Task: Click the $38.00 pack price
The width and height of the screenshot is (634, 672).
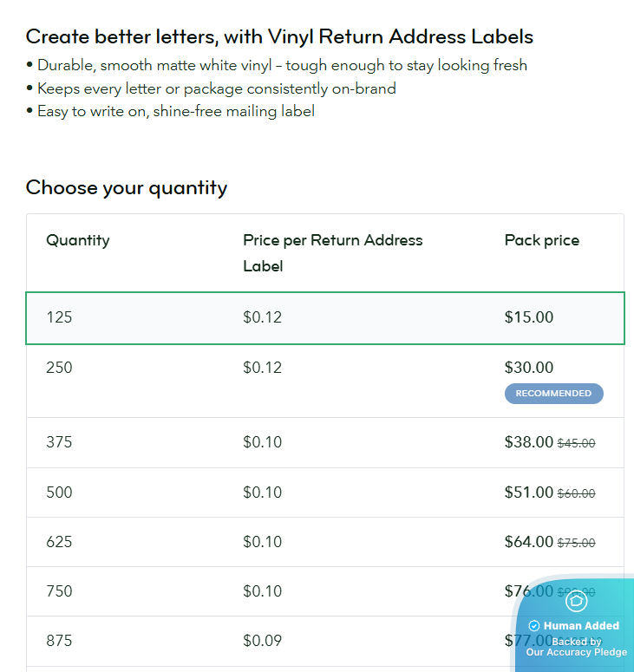Action: [528, 442]
